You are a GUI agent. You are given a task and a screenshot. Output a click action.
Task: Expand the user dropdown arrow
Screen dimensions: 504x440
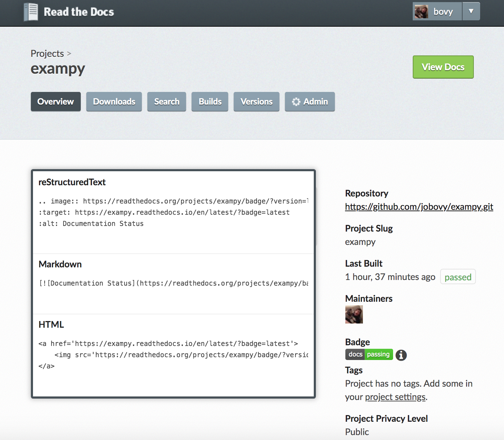pos(471,11)
